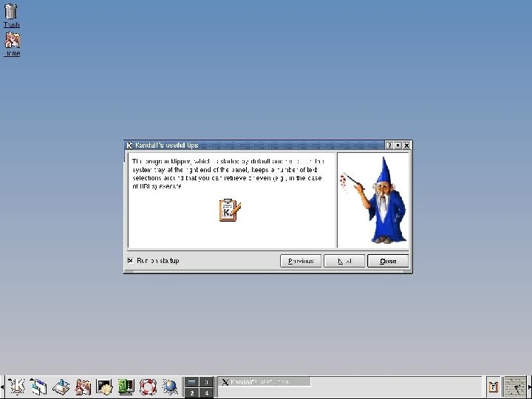Launch the Konsole terminal shell icon
Screen dimensions: 532x399
104,386
